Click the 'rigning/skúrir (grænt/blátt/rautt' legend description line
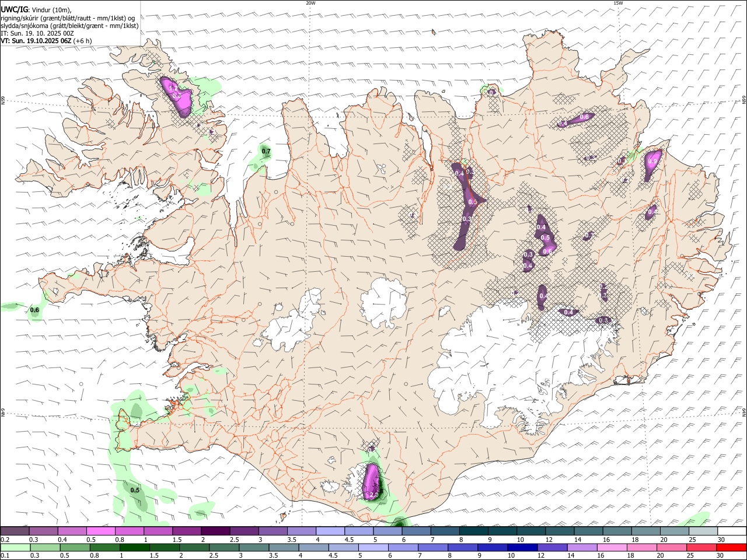The image size is (747, 560). tap(69, 18)
